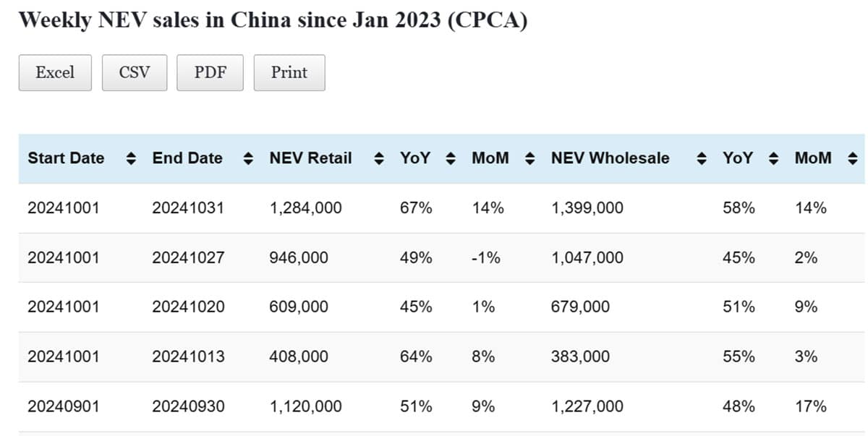Sort by the End Date header
This screenshot has height=436, width=868.
coord(187,158)
